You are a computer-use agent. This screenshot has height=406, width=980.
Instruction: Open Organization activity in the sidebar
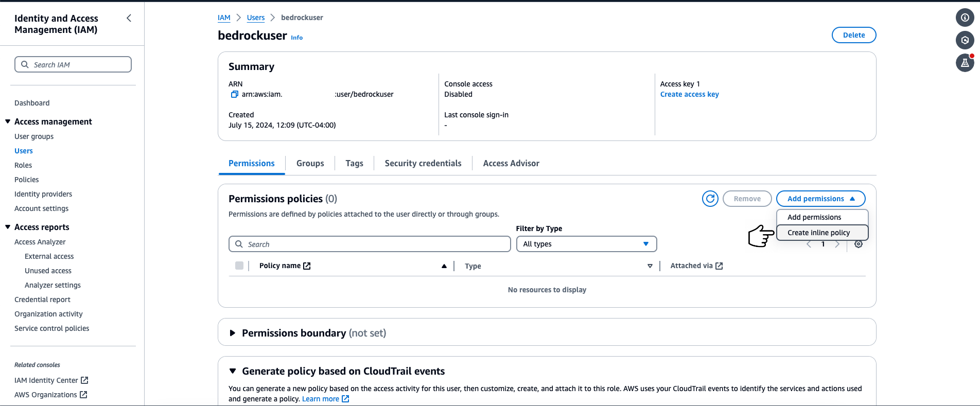[x=48, y=314]
